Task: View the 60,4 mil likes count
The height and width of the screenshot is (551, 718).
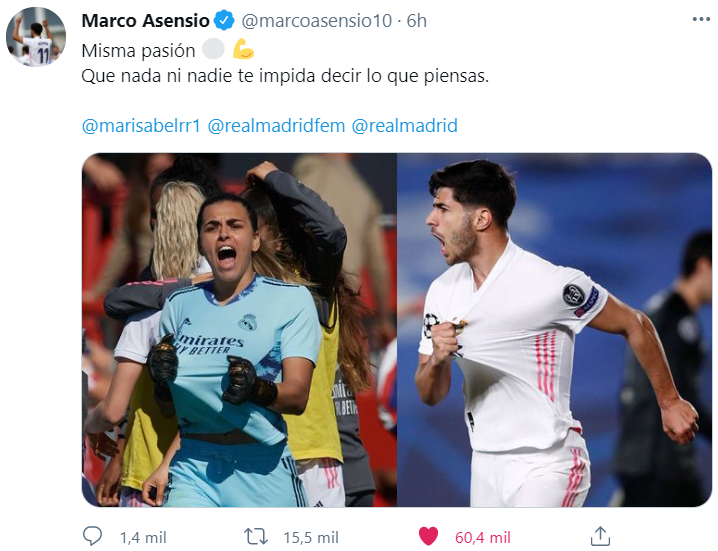Action: [483, 537]
